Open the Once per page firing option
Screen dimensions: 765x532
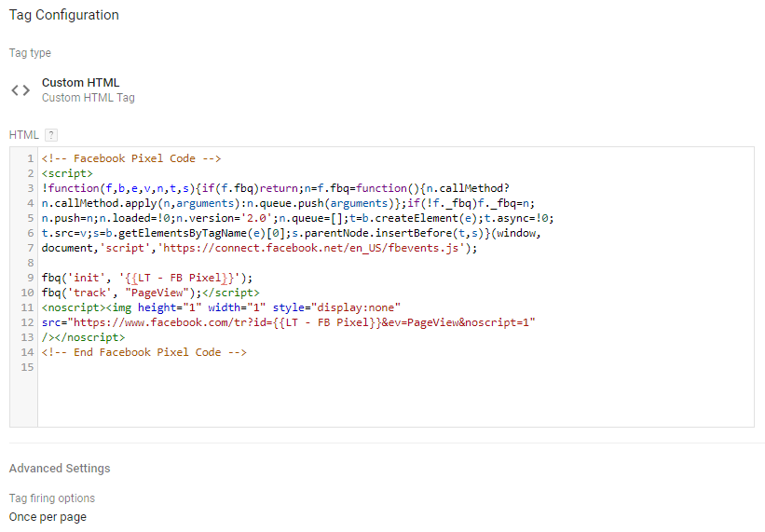click(48, 517)
